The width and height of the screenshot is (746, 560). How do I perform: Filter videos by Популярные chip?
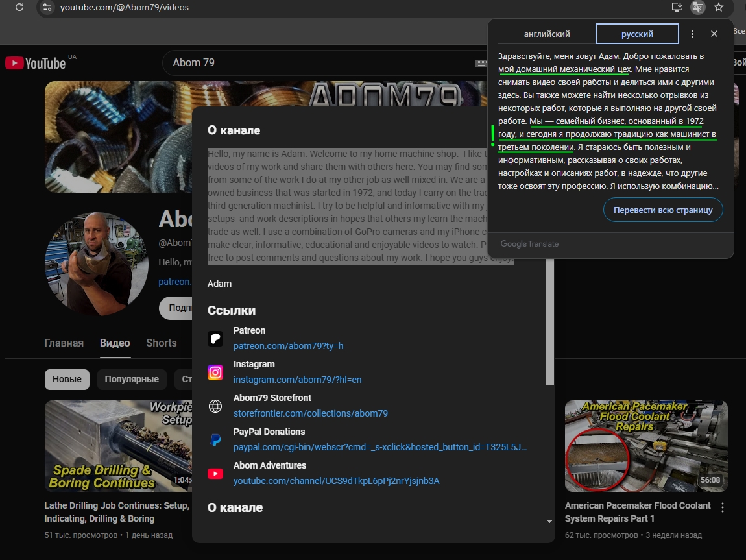click(132, 379)
